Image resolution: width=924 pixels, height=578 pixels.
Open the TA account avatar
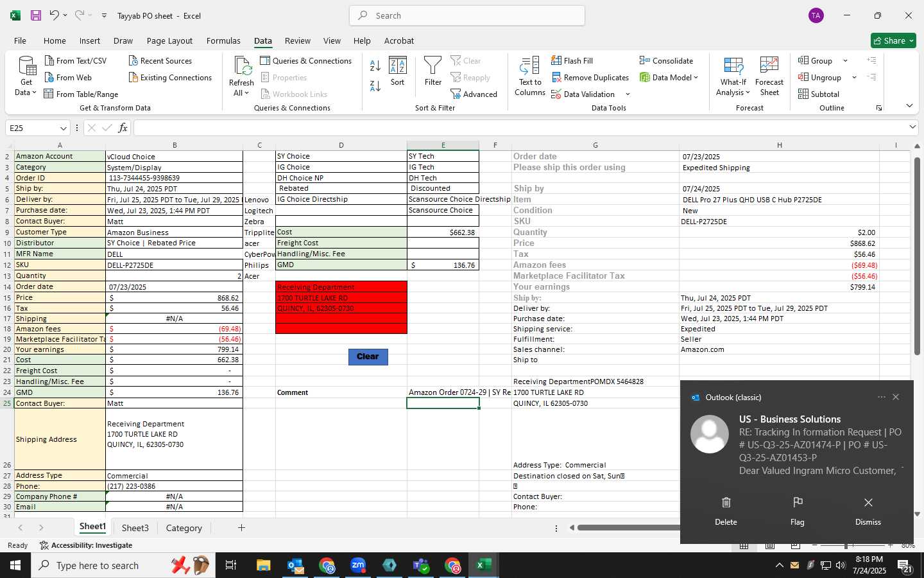(x=816, y=15)
